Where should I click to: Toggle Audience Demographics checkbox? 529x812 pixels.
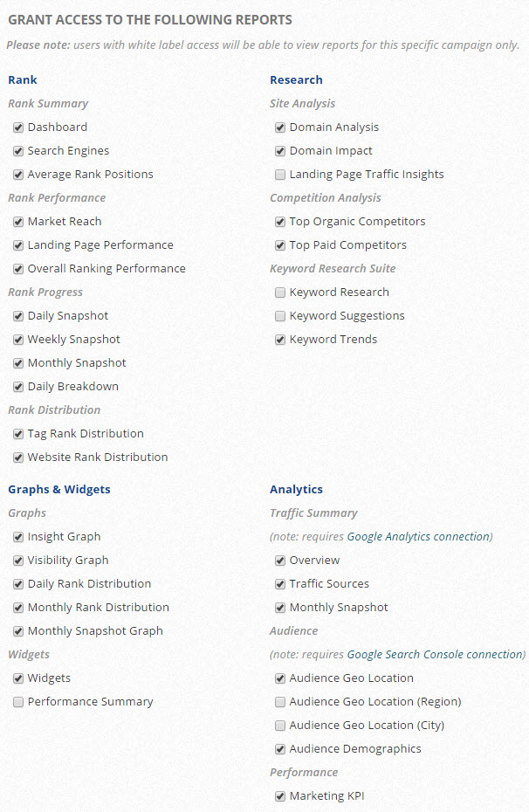pos(280,749)
